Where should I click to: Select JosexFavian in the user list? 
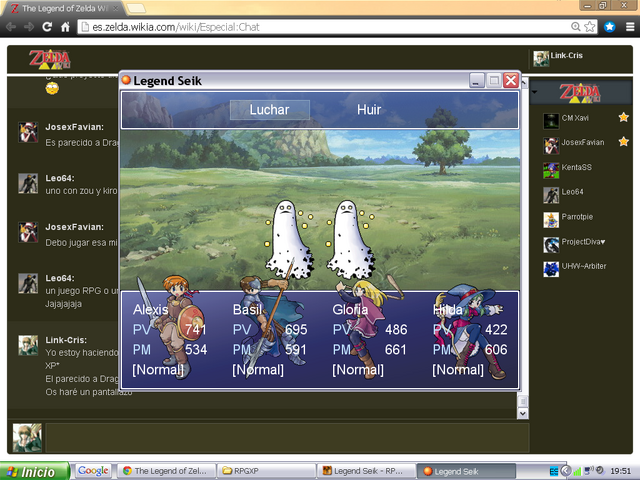(x=582, y=142)
